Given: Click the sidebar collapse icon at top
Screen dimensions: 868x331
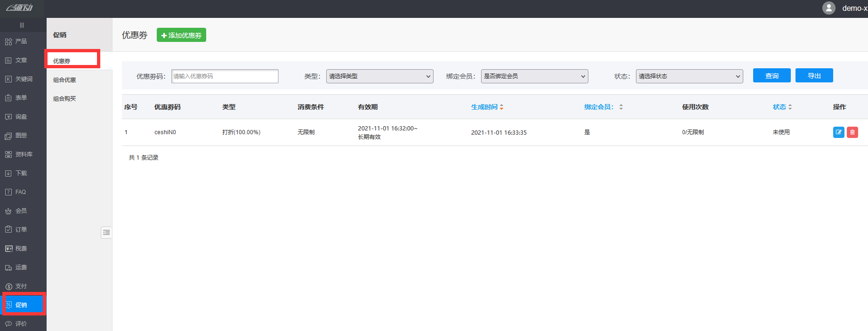Looking at the screenshot, I should pos(22,25).
